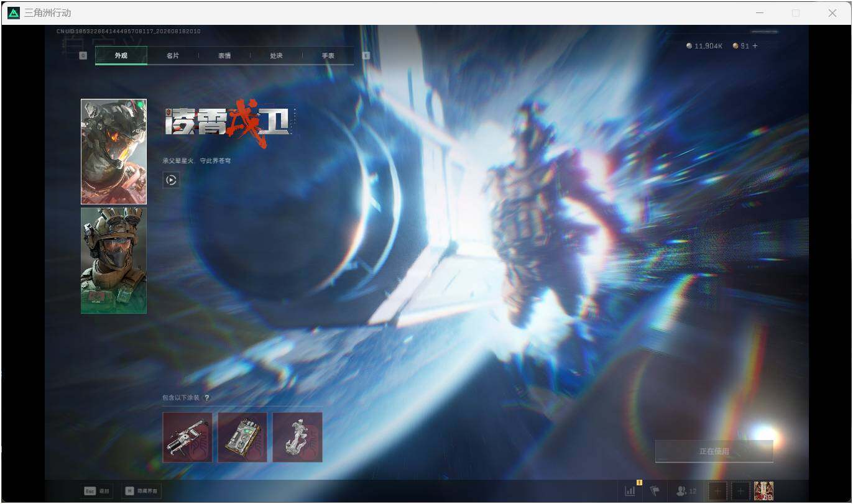
Task: Open the circuit-board case item tile
Action: [x=242, y=437]
